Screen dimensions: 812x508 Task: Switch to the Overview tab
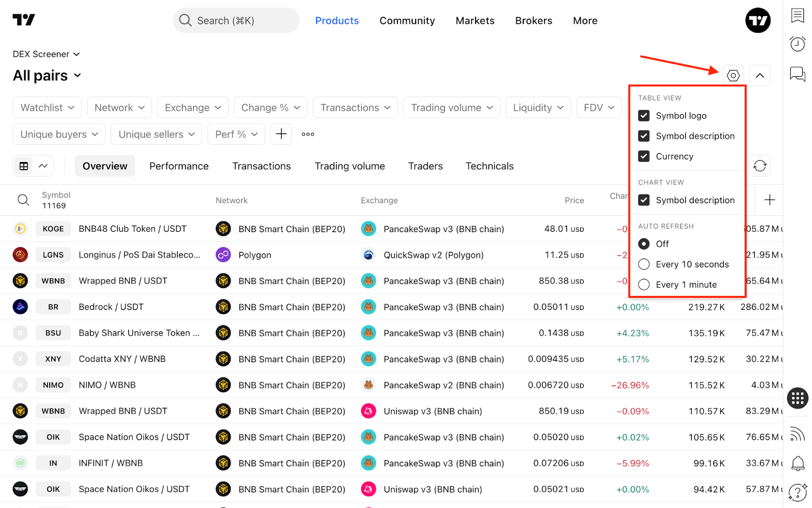[x=105, y=166]
